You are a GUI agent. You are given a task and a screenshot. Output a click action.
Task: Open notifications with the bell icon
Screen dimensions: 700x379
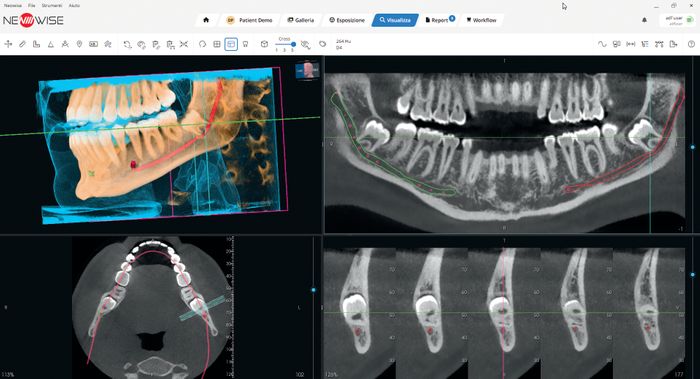coord(644,20)
